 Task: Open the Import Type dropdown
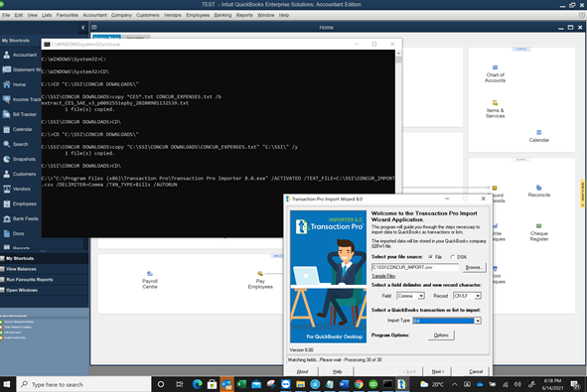tap(478, 321)
